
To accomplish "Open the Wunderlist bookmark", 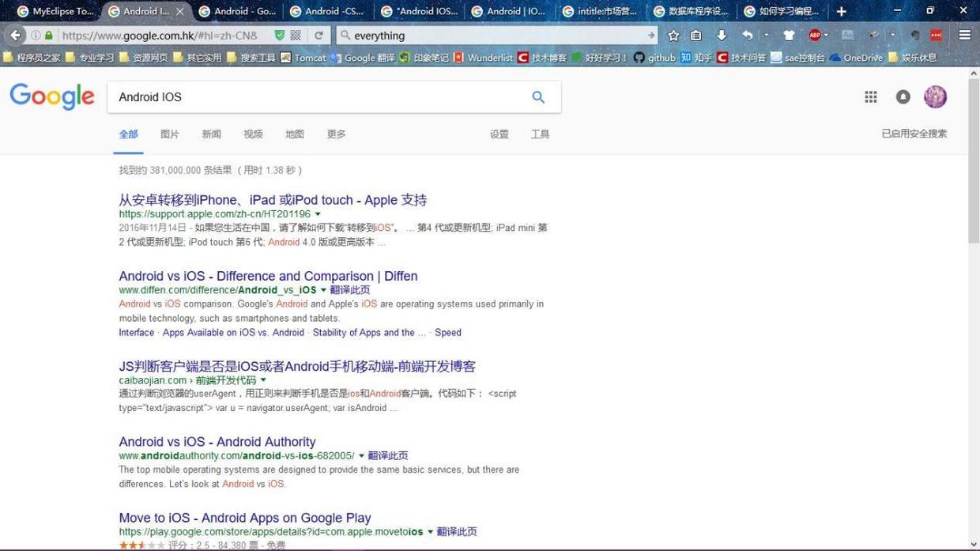I will pos(483,57).
